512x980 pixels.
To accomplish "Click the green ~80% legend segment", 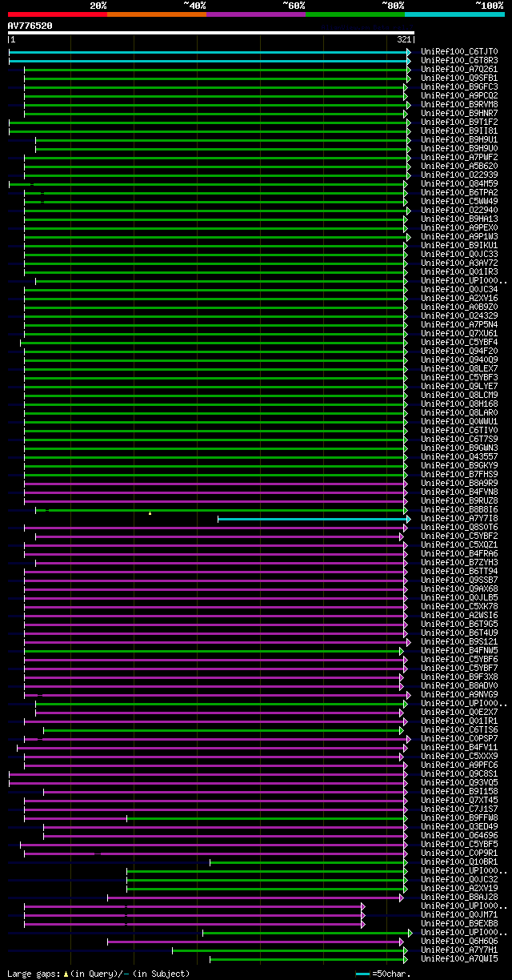I will coord(355,14).
